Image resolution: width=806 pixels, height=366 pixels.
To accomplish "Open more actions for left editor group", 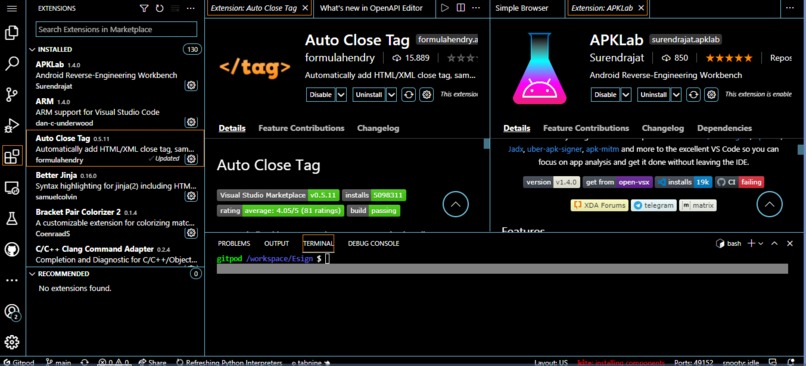I will coord(477,8).
